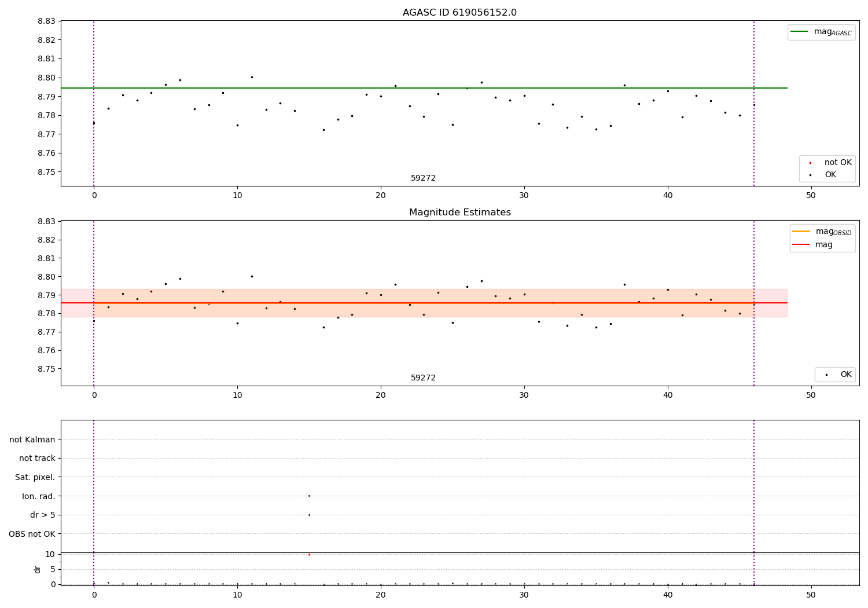Click the orange line sample in middle legend

(801, 232)
